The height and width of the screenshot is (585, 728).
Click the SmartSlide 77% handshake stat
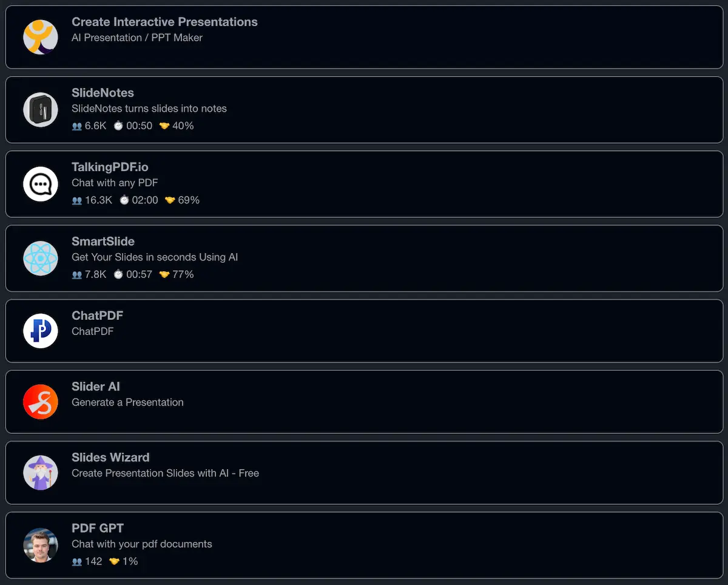(177, 274)
